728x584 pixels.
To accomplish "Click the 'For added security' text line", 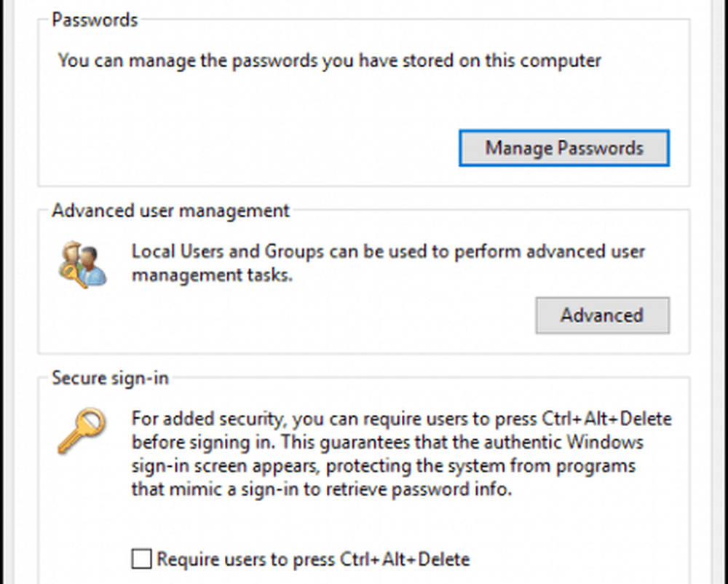I will (401, 419).
